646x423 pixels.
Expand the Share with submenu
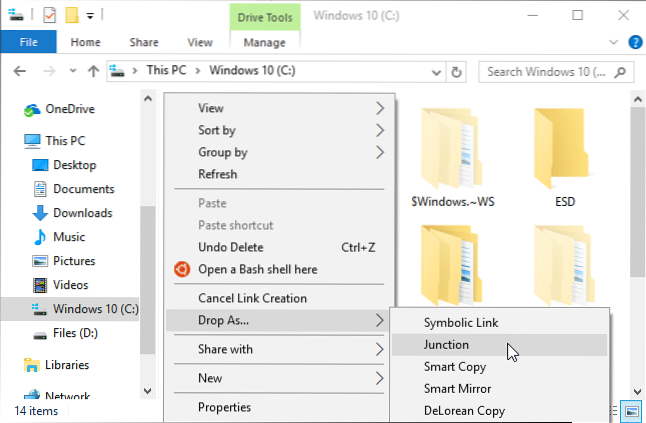click(279, 349)
